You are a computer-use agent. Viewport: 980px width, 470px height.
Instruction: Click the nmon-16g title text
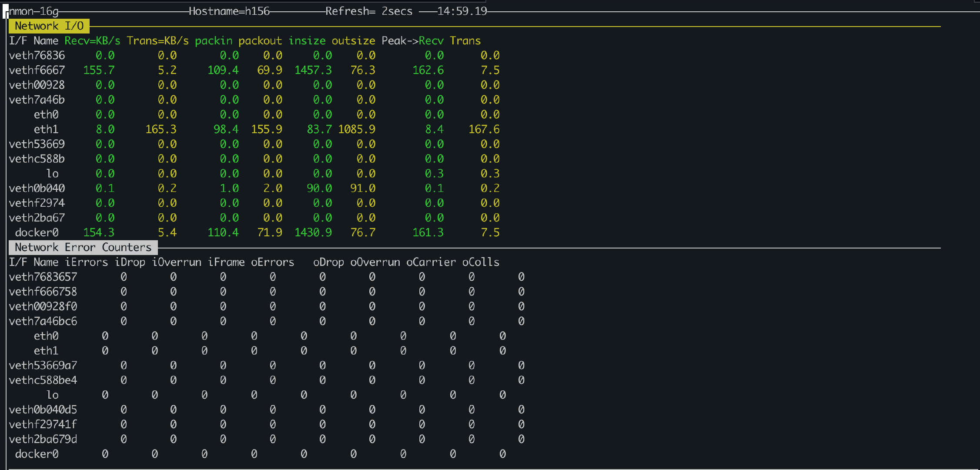pyautogui.click(x=34, y=11)
